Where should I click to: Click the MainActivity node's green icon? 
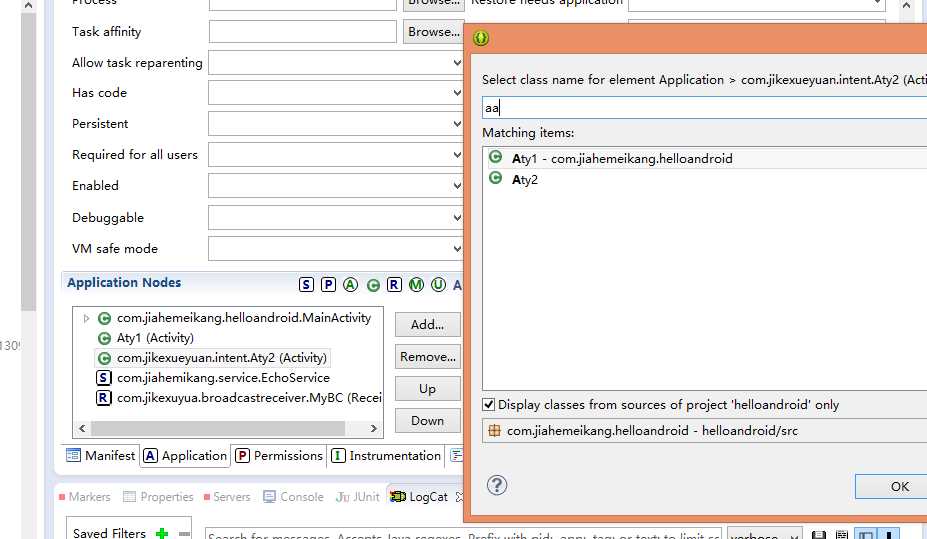104,319
